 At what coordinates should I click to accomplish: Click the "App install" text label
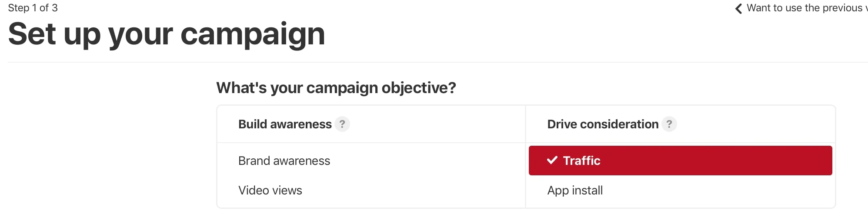click(x=575, y=191)
